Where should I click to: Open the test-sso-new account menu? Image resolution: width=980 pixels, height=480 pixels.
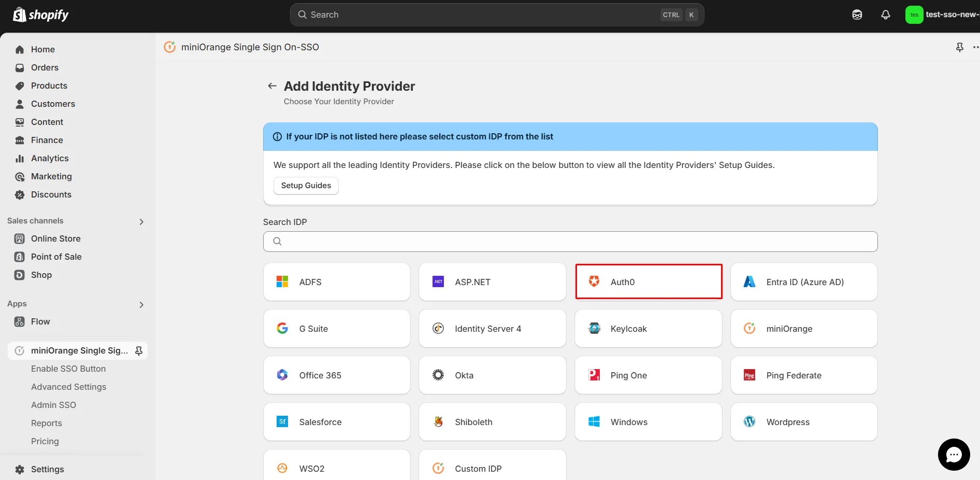coord(942,15)
